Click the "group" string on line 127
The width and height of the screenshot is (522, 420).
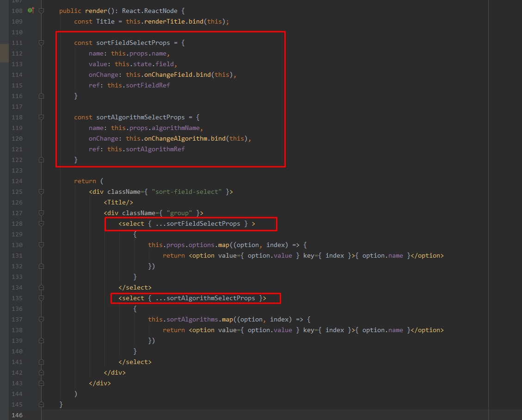point(179,213)
